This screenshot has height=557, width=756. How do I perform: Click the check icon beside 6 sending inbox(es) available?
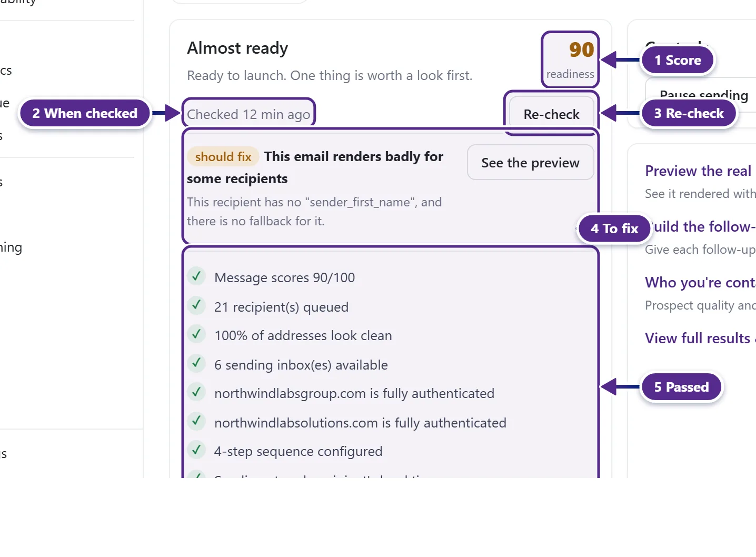pos(196,363)
